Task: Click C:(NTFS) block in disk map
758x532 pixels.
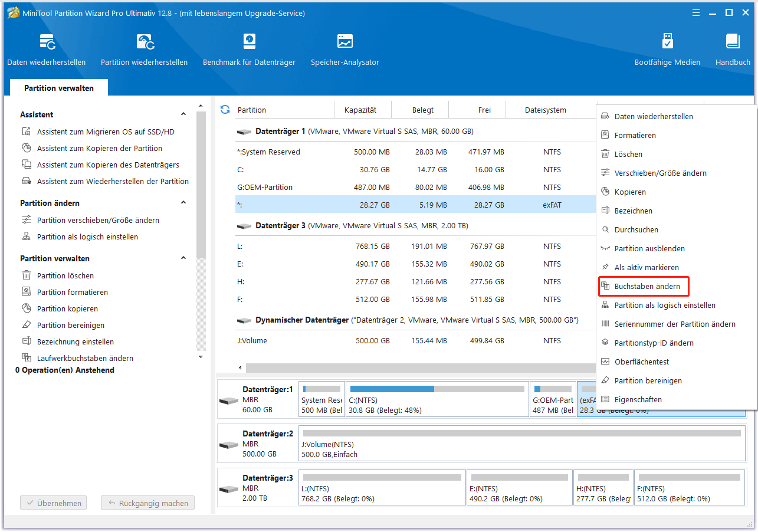Action: (437, 399)
